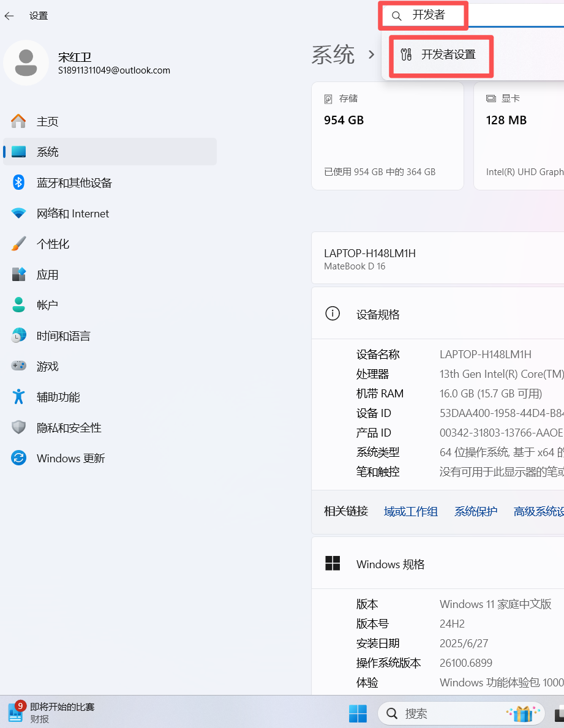Click the house icon for 主页
Screen dimensions: 564x728
(18, 121)
